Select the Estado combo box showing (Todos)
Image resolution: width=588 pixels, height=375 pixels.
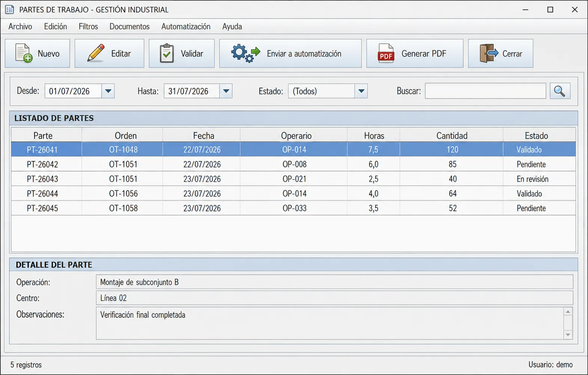point(328,91)
